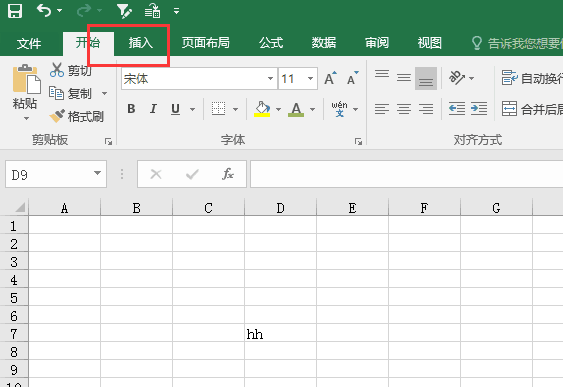Open the 剪贴板 clipboard dialog launcher
563x387 pixels.
click(108, 142)
